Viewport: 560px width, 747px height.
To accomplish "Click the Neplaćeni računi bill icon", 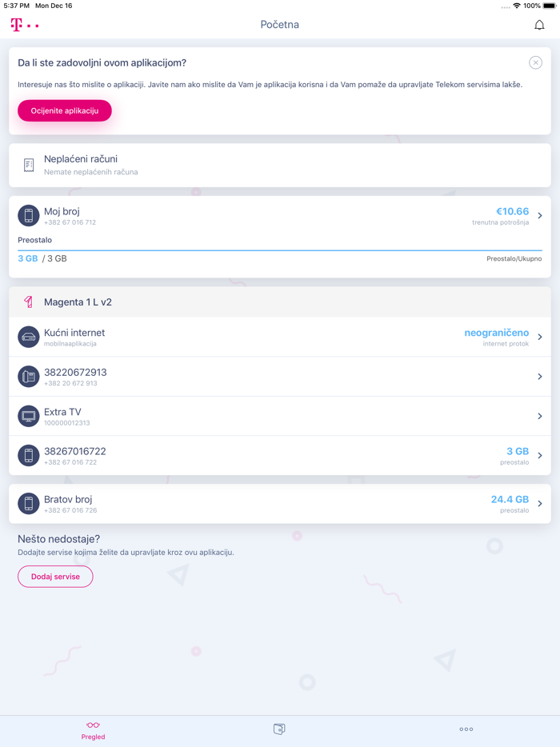I will tap(29, 164).
